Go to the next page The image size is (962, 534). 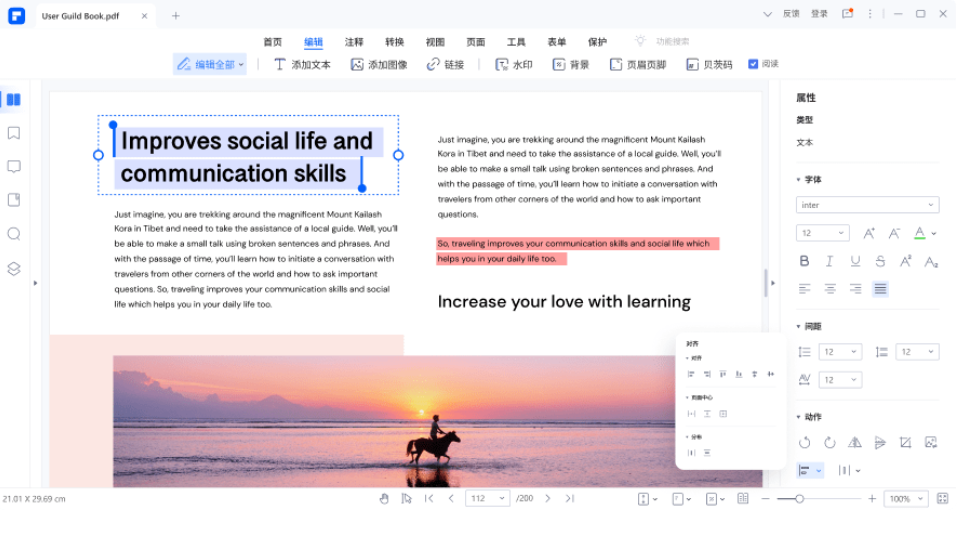(x=548, y=499)
